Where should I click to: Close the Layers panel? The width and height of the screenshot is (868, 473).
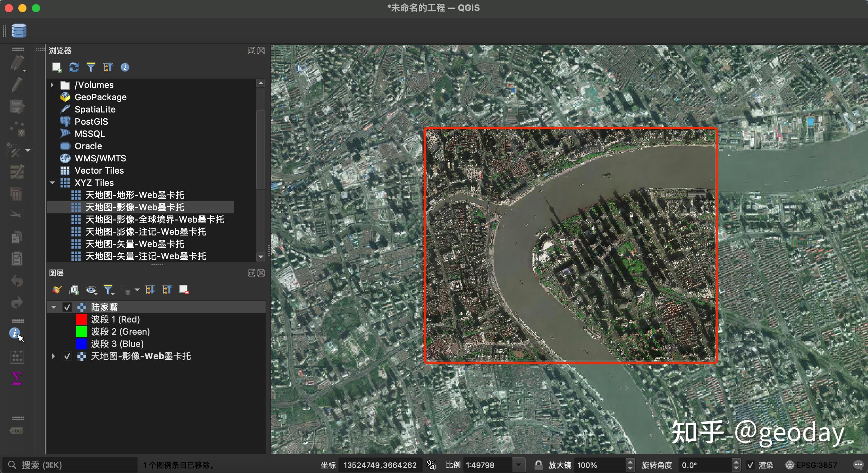(261, 273)
